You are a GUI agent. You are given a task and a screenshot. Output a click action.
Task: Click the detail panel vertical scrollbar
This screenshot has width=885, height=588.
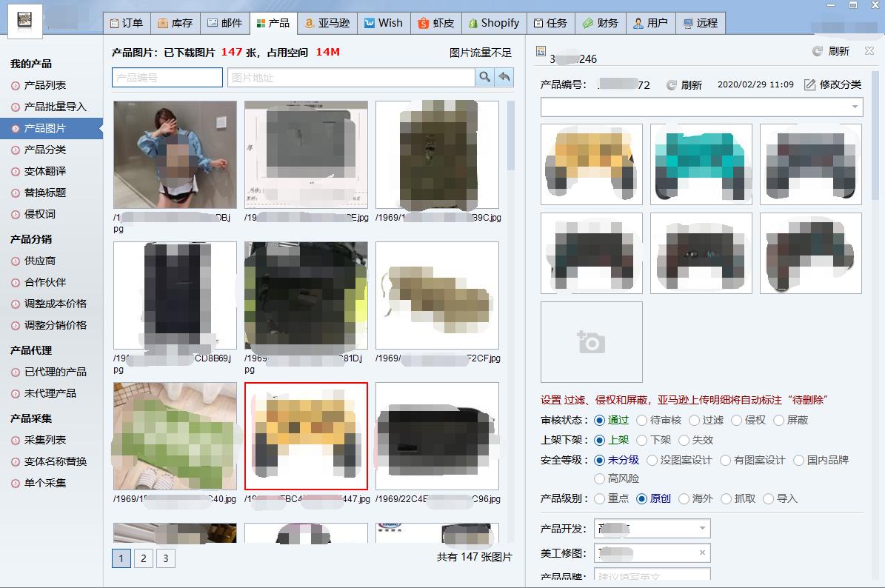click(875, 136)
